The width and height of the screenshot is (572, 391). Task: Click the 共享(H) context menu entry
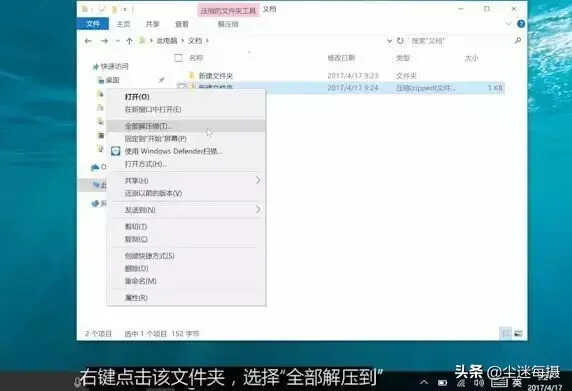point(136,181)
